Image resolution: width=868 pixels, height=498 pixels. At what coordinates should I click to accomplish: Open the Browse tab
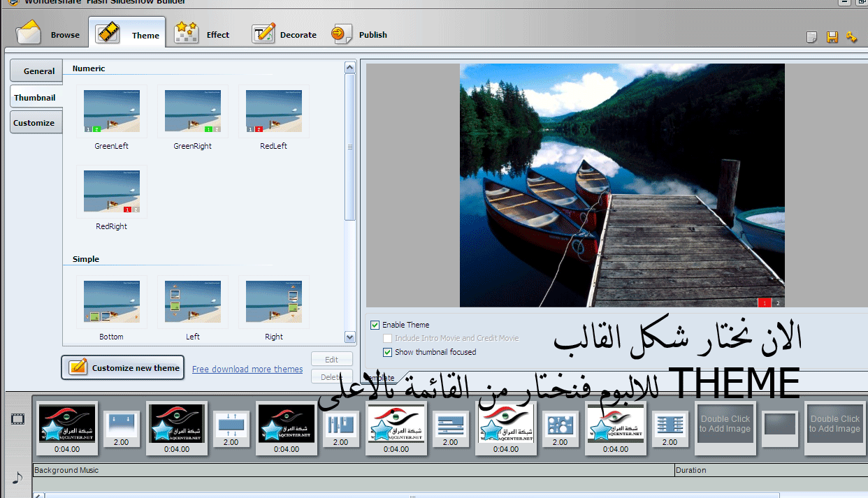[48, 34]
